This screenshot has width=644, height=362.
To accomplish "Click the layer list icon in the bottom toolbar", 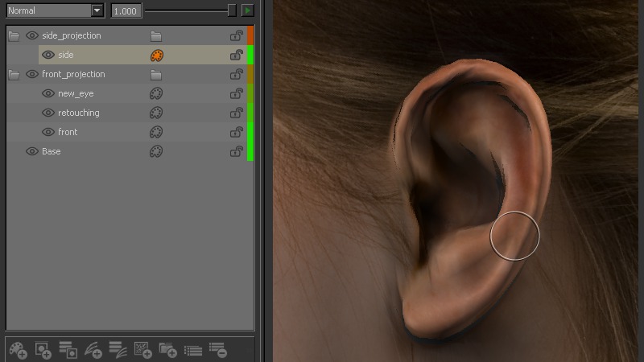I will (193, 351).
